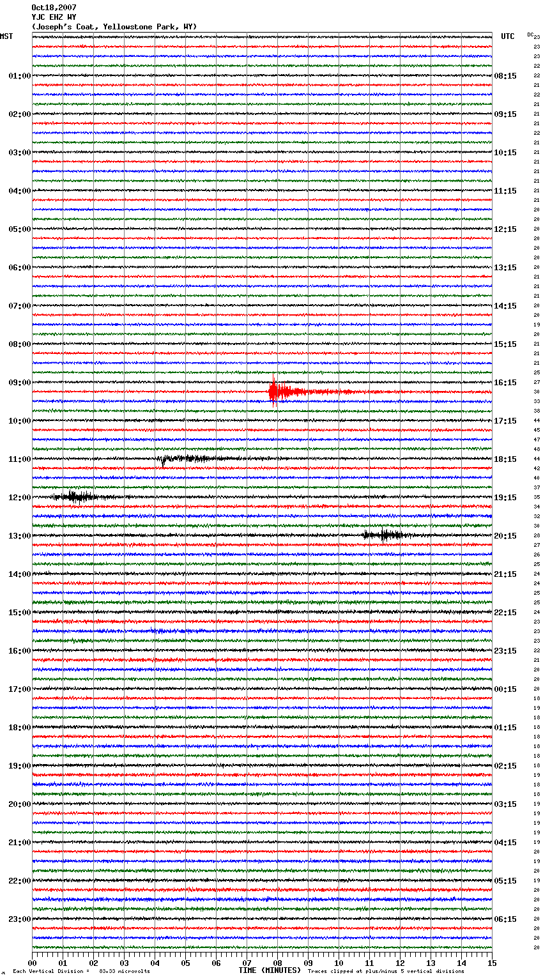
Task: Click the '22:00' MST time label
Action: 19,881
